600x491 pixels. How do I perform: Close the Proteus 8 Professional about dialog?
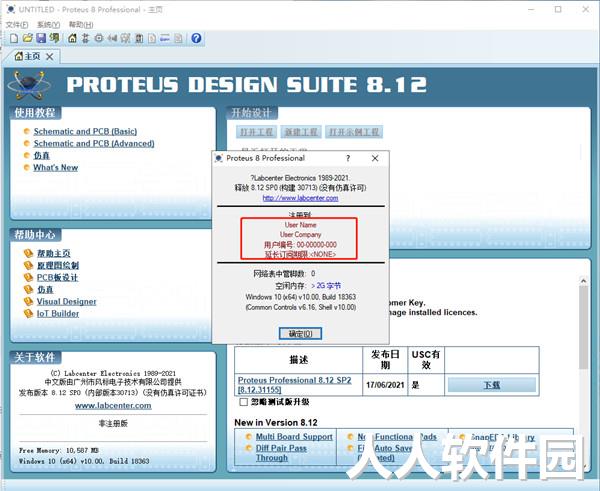tap(375, 158)
